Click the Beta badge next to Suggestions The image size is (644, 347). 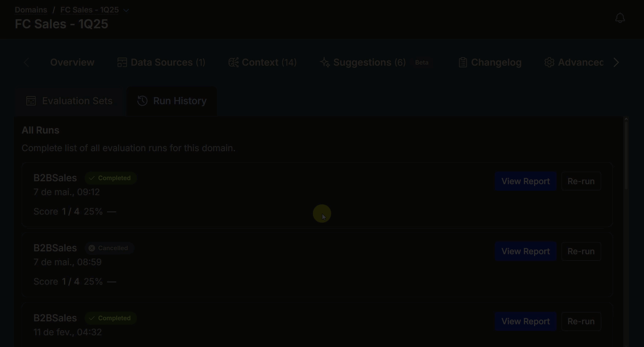click(422, 62)
